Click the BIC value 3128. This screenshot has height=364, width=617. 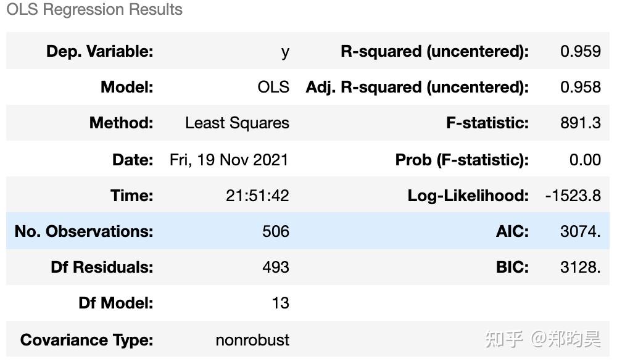581,268
